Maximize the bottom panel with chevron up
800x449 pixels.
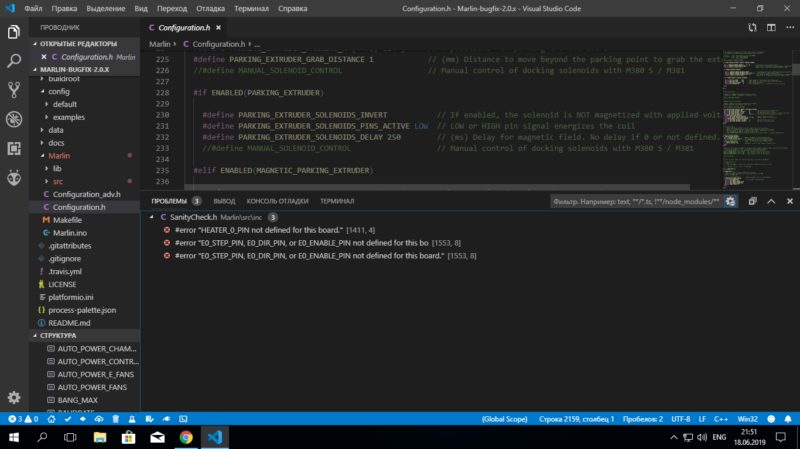(x=771, y=201)
